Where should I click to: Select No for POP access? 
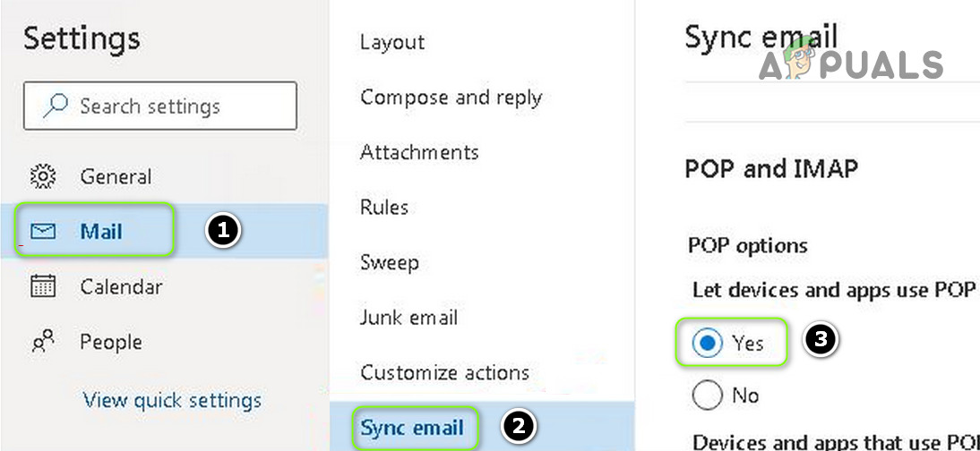point(708,395)
